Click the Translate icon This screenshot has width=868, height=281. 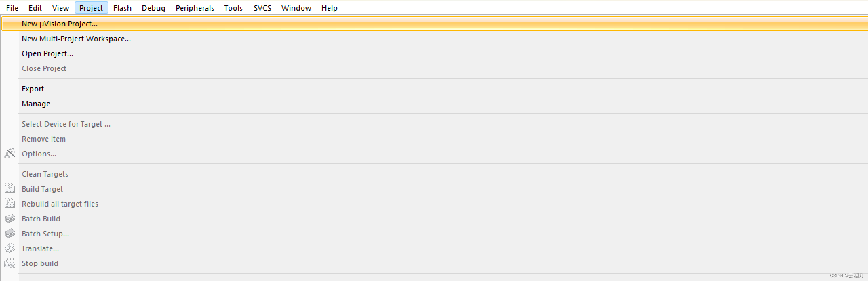[9, 248]
